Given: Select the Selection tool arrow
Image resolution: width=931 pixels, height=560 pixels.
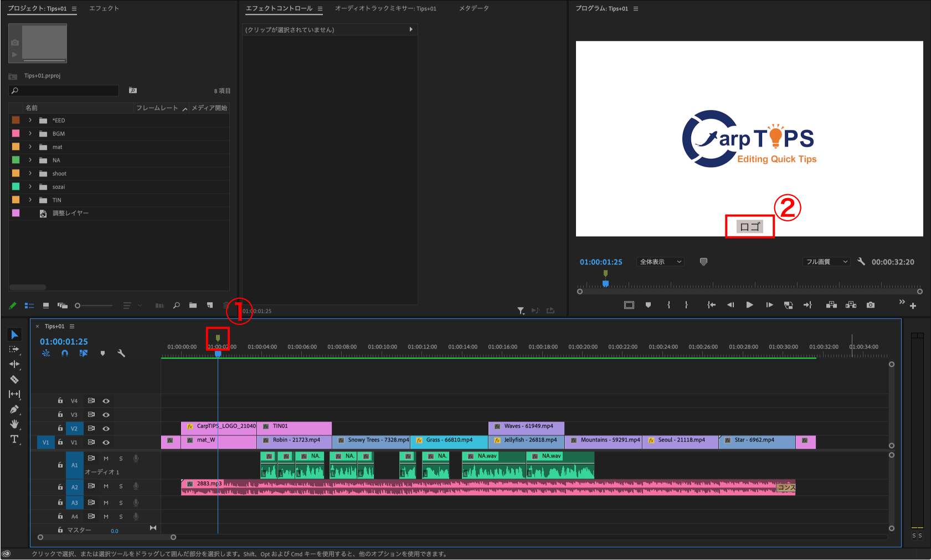Looking at the screenshot, I should point(14,334).
